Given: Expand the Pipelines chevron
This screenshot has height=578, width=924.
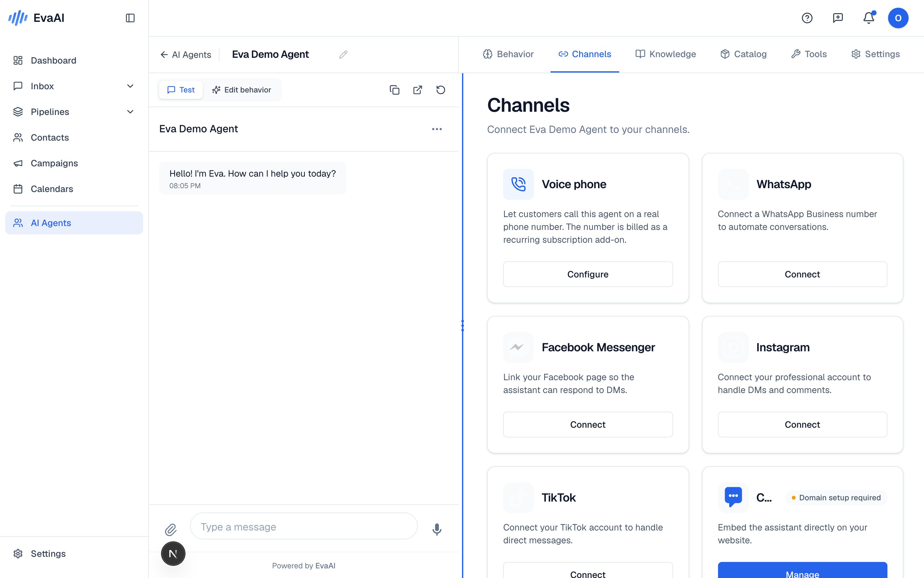Looking at the screenshot, I should [x=130, y=112].
